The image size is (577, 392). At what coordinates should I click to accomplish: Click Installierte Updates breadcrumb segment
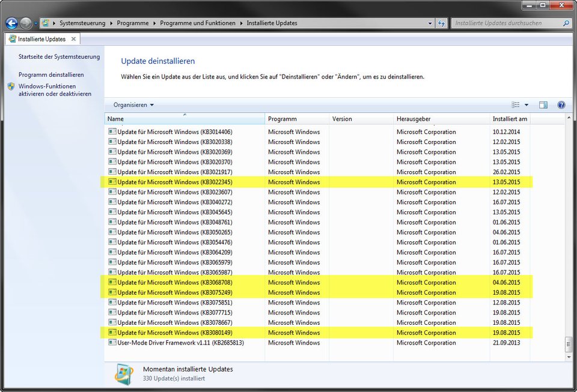(x=272, y=23)
